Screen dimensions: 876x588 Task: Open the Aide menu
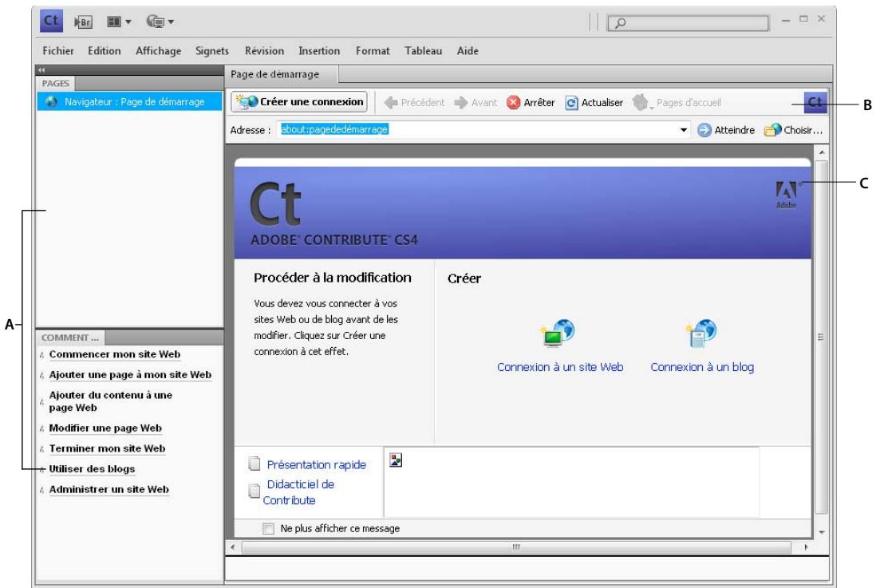468,51
